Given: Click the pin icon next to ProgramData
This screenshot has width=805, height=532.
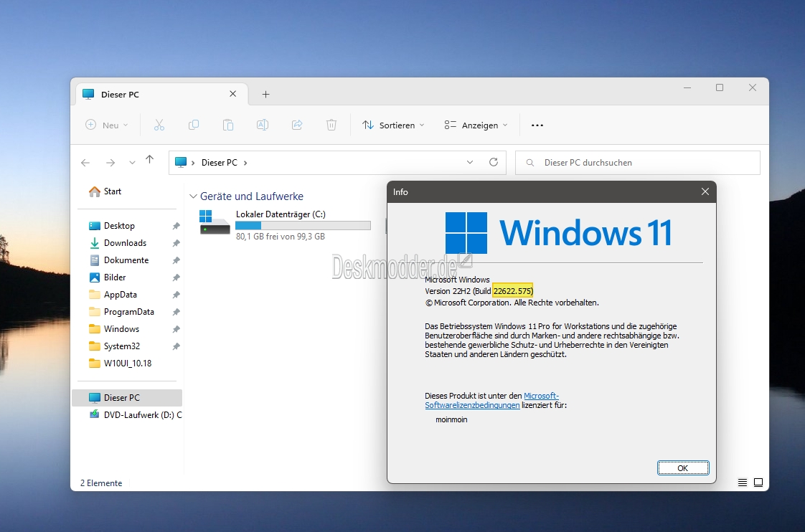Looking at the screenshot, I should [x=176, y=312].
